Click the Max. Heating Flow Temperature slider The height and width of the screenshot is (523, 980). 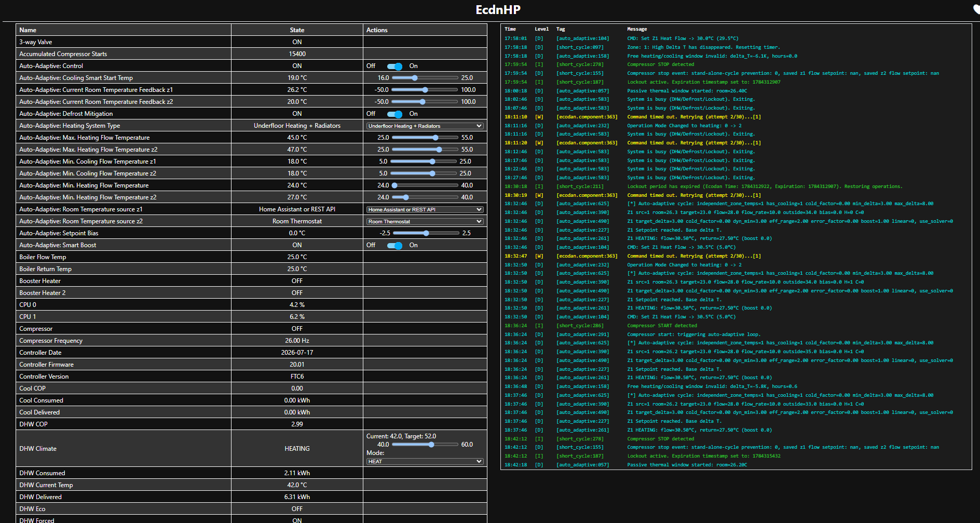(x=425, y=138)
